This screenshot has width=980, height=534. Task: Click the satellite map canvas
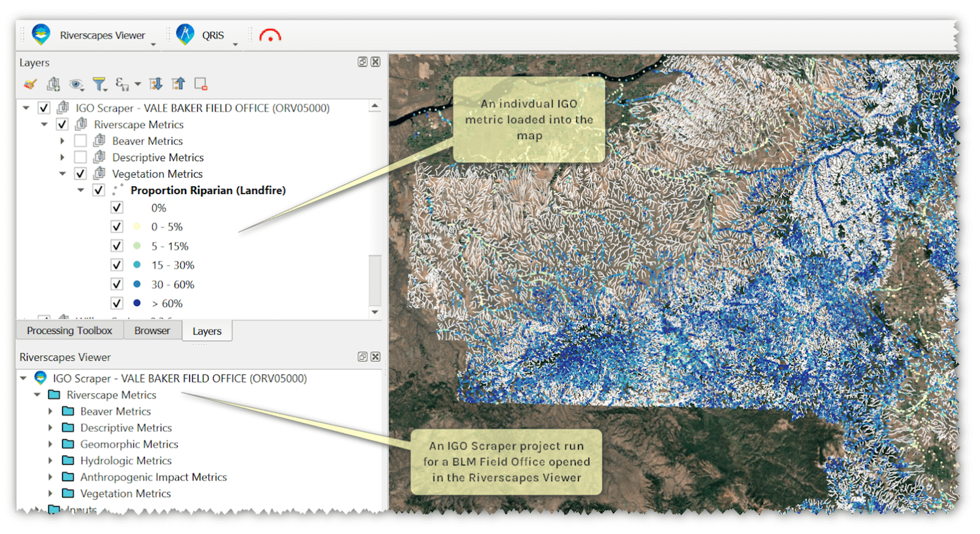[674, 283]
